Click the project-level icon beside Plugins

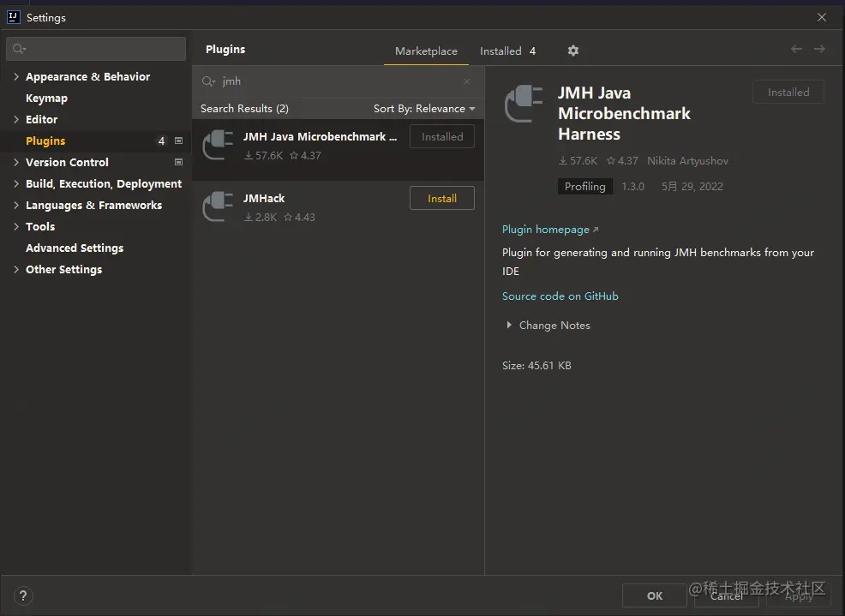click(178, 141)
